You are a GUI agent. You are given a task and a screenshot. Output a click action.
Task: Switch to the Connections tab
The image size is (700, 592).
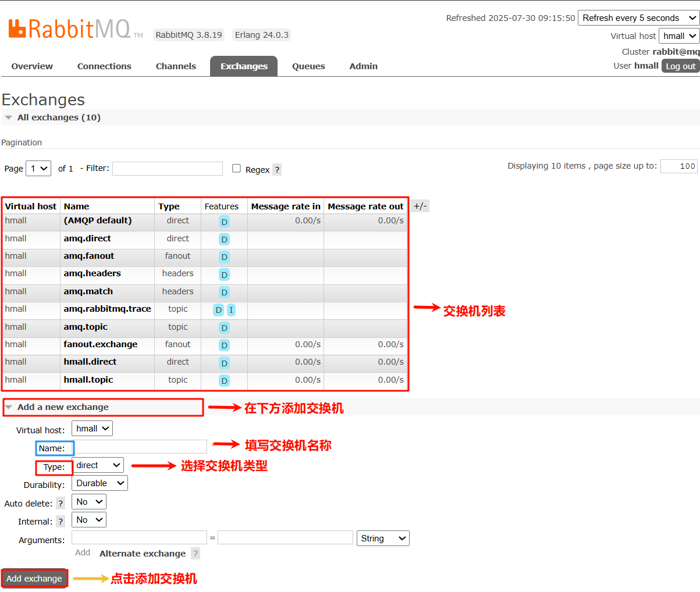point(104,66)
